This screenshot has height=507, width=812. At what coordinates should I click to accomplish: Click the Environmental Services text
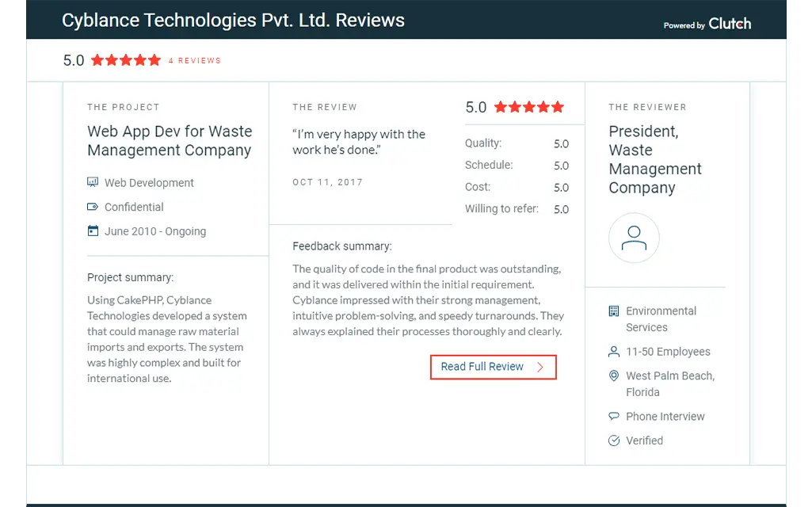click(661, 319)
